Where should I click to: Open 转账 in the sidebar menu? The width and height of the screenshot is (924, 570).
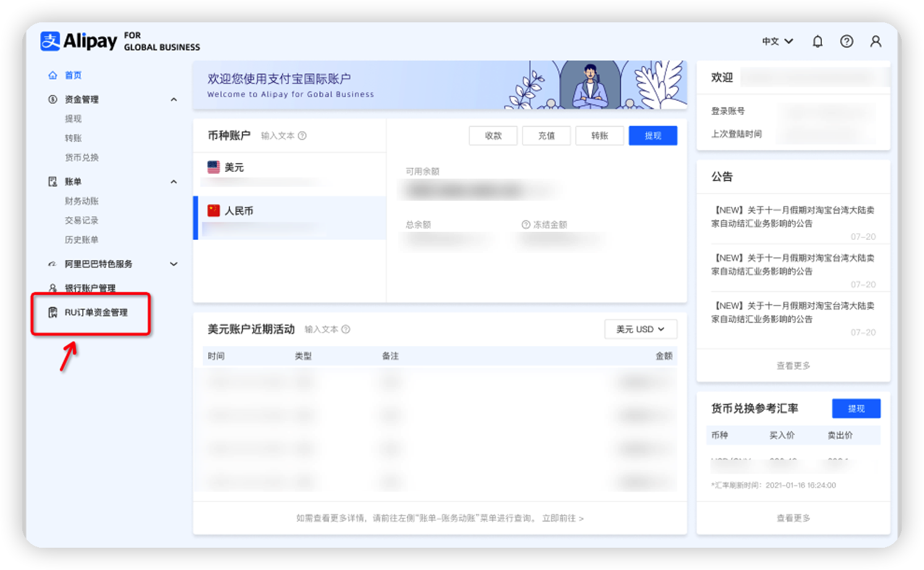73,138
